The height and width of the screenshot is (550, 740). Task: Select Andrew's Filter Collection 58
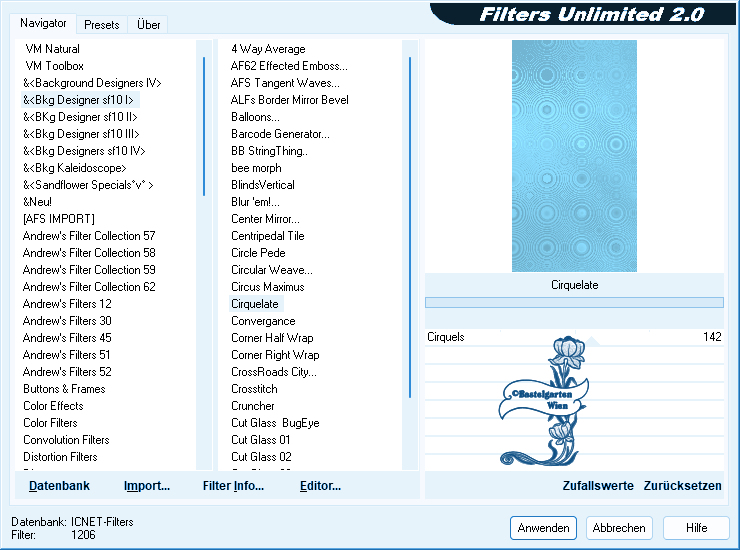[89, 253]
